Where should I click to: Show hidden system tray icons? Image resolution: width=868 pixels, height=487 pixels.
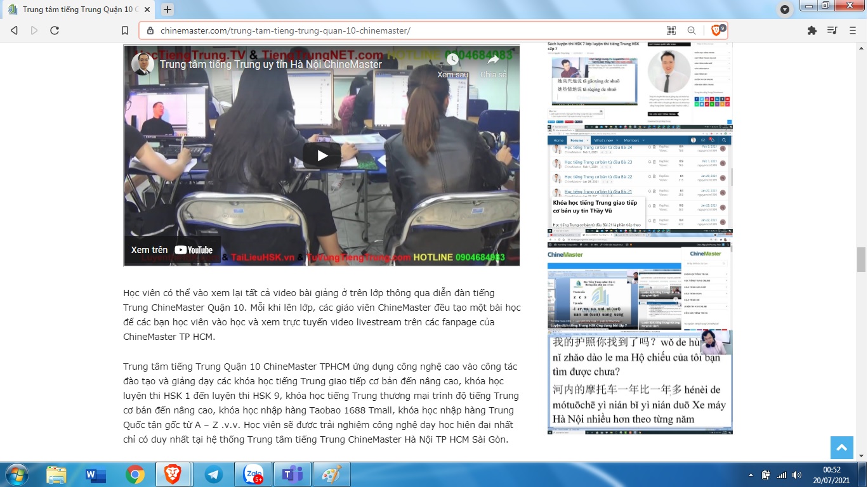751,475
